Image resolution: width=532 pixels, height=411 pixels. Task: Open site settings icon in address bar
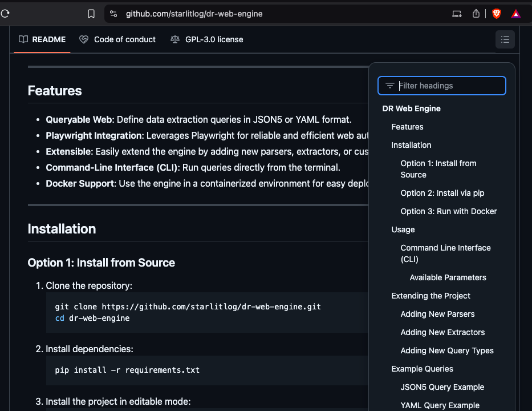pyautogui.click(x=113, y=14)
